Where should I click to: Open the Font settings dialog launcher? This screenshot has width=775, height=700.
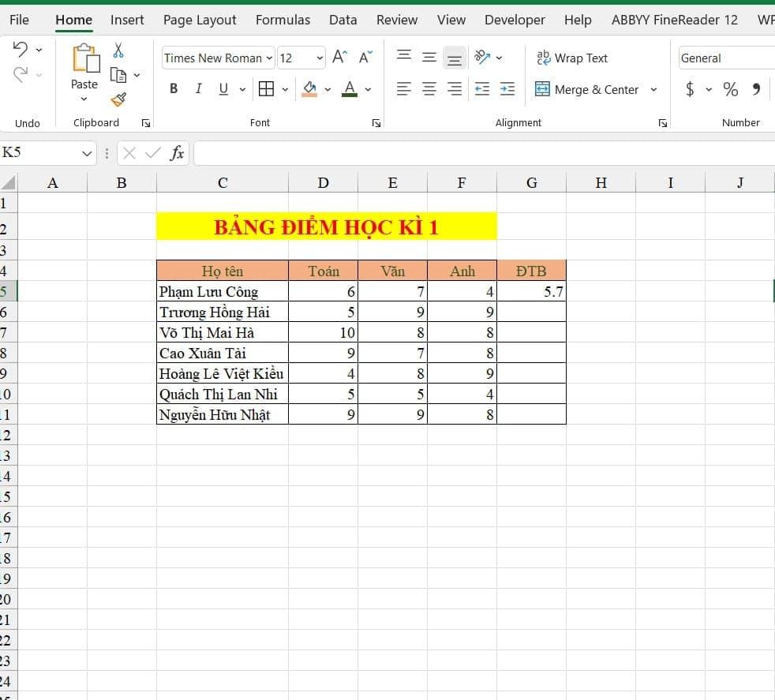tap(376, 123)
